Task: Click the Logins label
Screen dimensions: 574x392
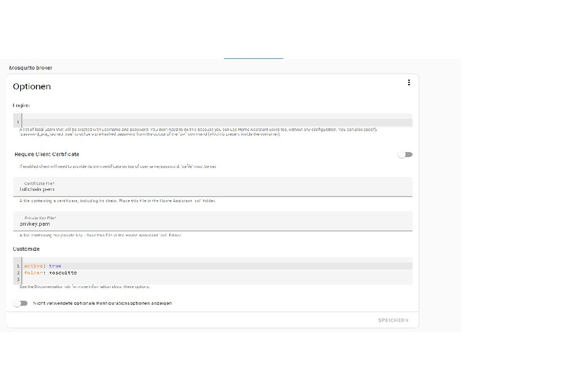Action: (21, 105)
